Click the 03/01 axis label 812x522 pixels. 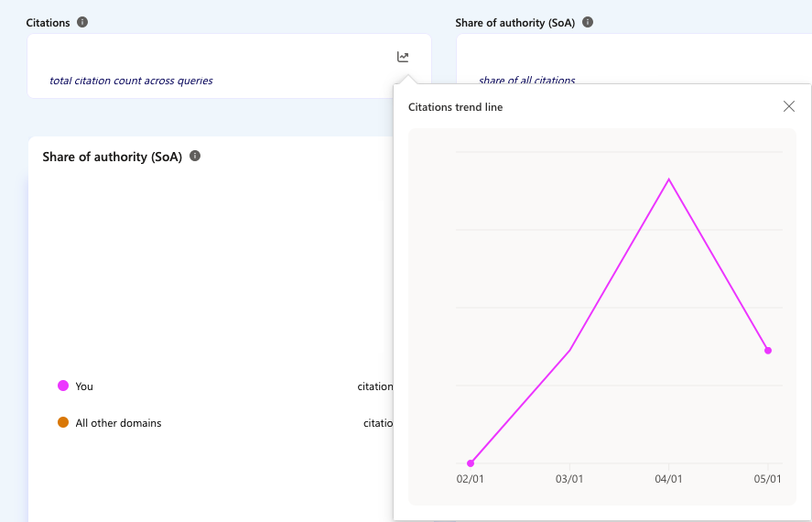click(569, 479)
